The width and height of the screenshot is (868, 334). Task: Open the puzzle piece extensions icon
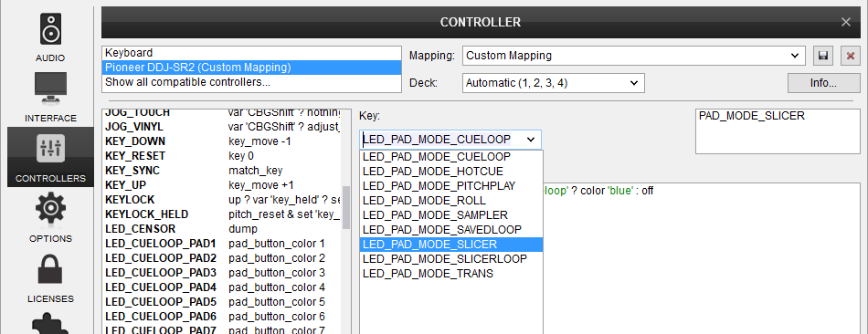[50, 324]
